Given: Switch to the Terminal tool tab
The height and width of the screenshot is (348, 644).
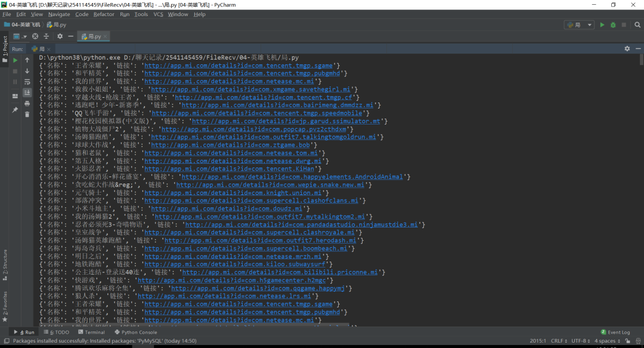Looking at the screenshot, I should pos(91,332).
